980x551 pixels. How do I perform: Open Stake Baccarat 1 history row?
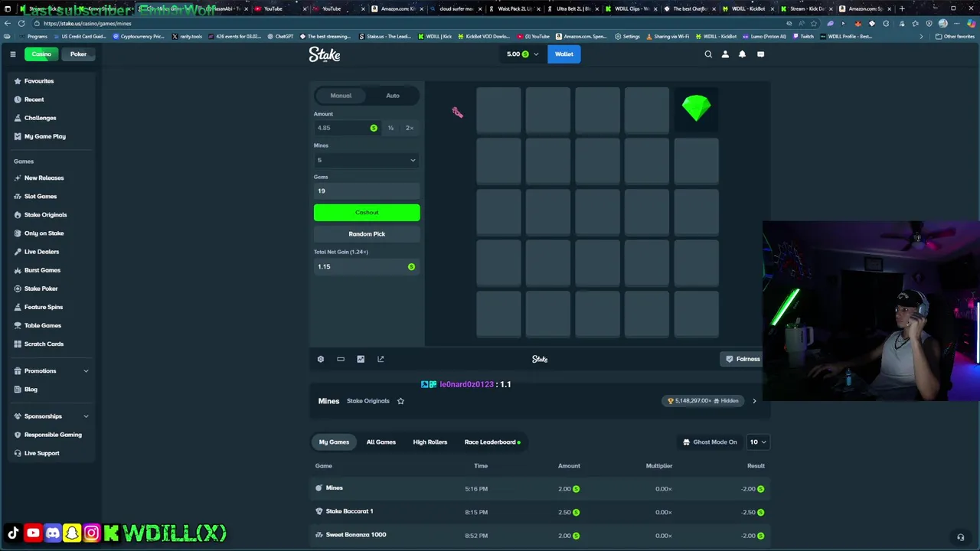click(540, 511)
